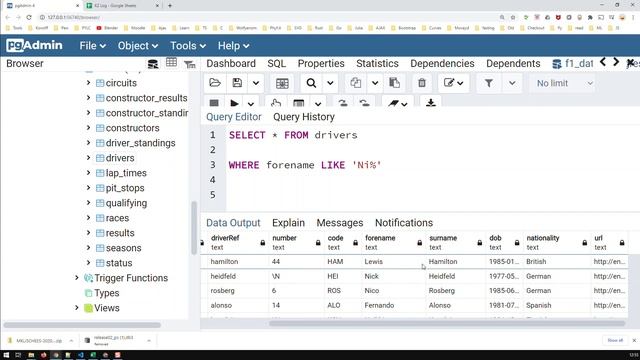Viewport: 640px width, 360px height.
Task: Switch to the Statistics tab
Action: [377, 64]
